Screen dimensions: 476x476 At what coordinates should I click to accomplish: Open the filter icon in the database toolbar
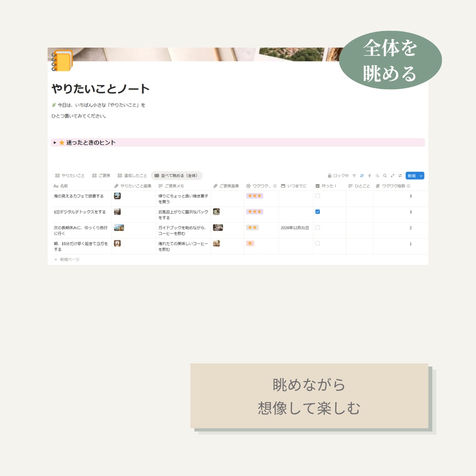click(x=354, y=175)
